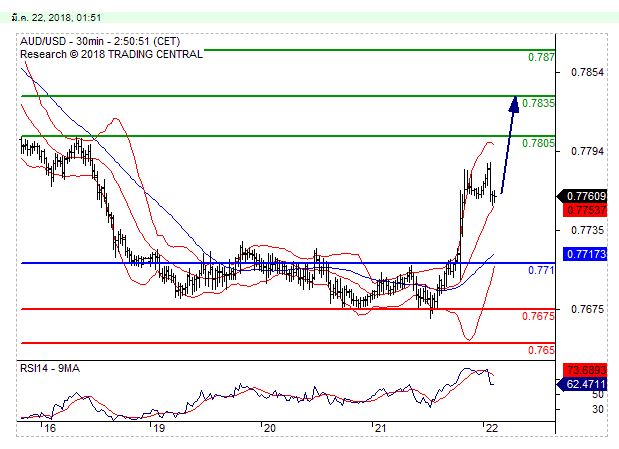Click the red support label 0.7675

pyautogui.click(x=538, y=316)
